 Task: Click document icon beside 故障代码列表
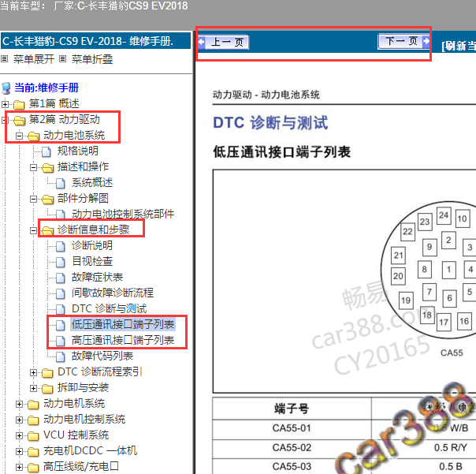click(x=61, y=357)
